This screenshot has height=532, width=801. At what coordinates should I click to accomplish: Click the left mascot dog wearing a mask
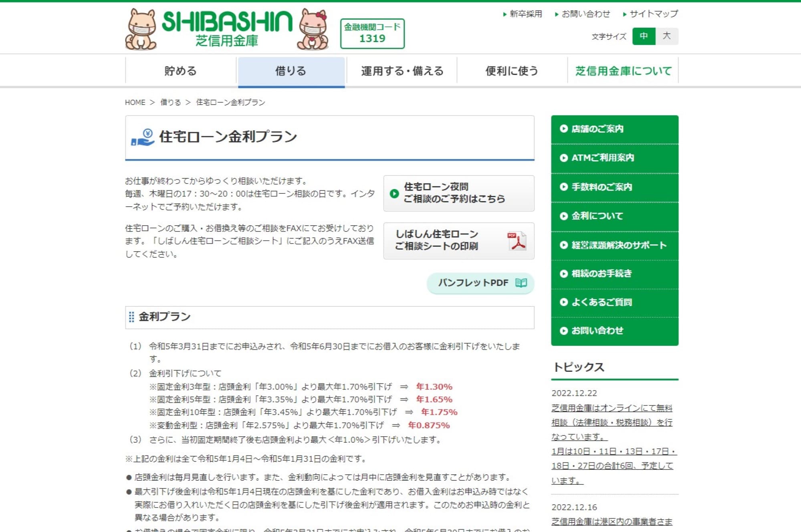click(141, 29)
